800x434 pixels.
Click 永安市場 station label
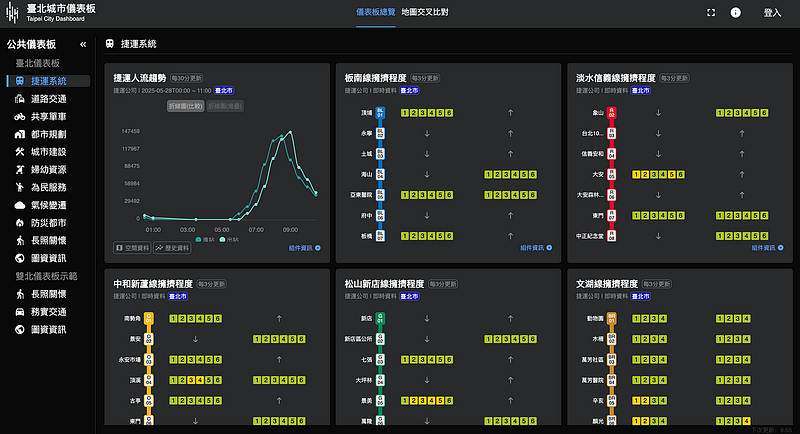click(130, 360)
